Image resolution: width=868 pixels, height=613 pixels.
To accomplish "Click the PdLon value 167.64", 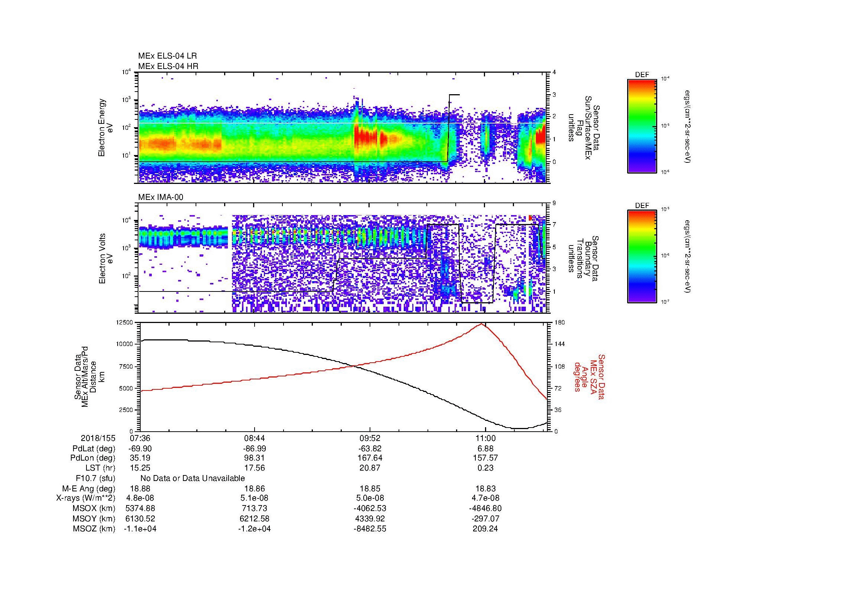I will 370,458.
